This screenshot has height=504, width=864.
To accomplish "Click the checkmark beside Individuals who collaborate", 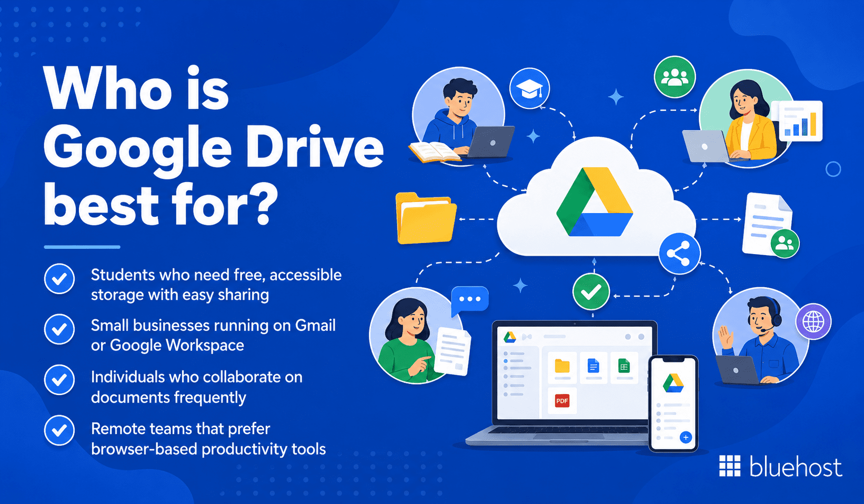I will coord(59,380).
